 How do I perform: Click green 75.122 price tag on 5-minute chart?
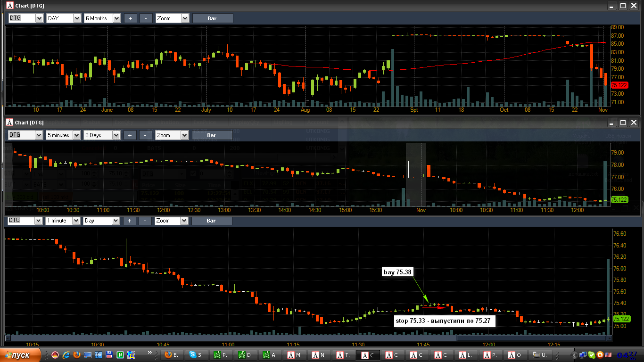tap(619, 200)
